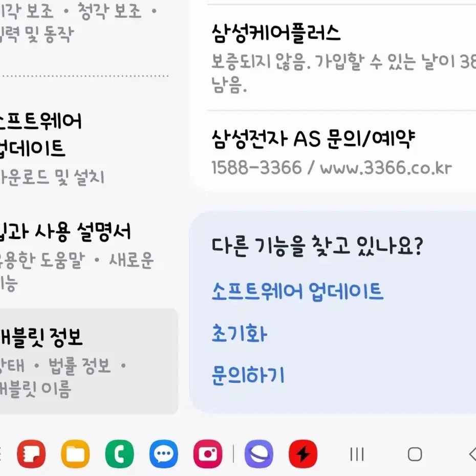Open 팁과 사용 설명서 settings item

(89, 255)
